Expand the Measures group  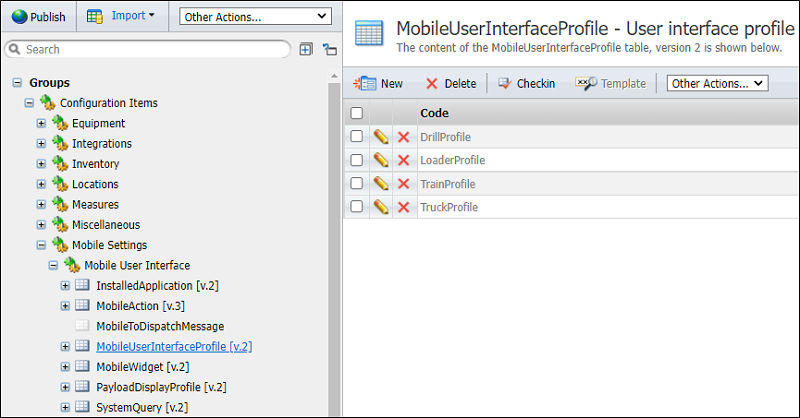click(41, 205)
